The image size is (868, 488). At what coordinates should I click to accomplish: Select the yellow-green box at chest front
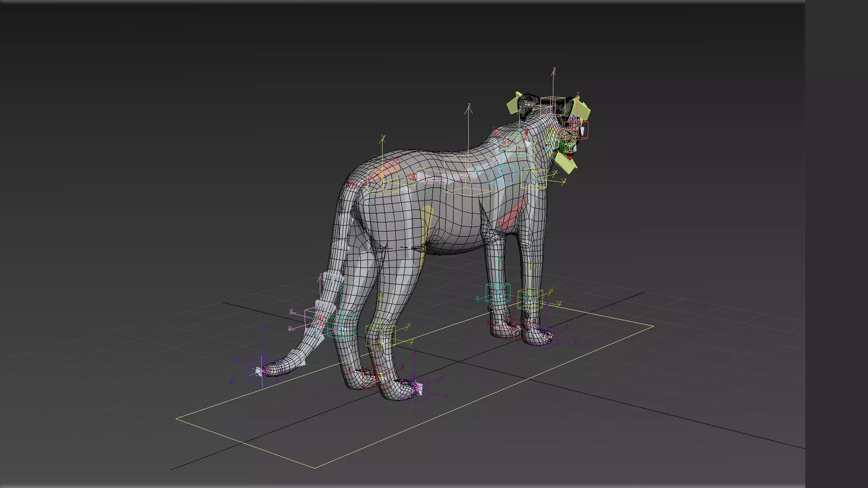(534, 179)
